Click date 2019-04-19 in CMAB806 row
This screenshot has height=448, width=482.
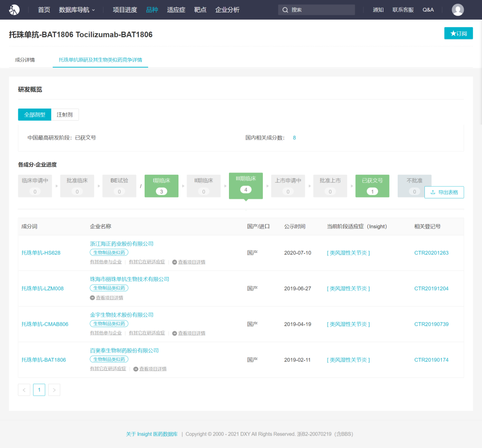[298, 324]
